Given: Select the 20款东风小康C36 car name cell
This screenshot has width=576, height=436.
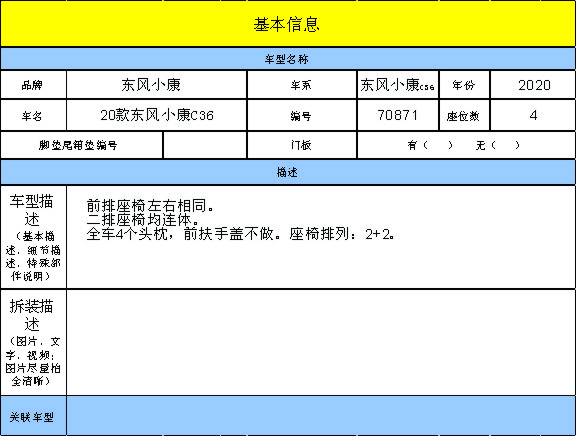Looking at the screenshot, I should click(156, 115).
